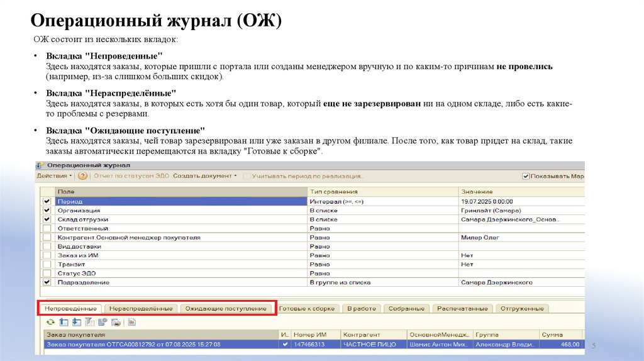This screenshot has height=361, width=644.
Task: Click the В группе из списка cell
Action: click(x=383, y=282)
